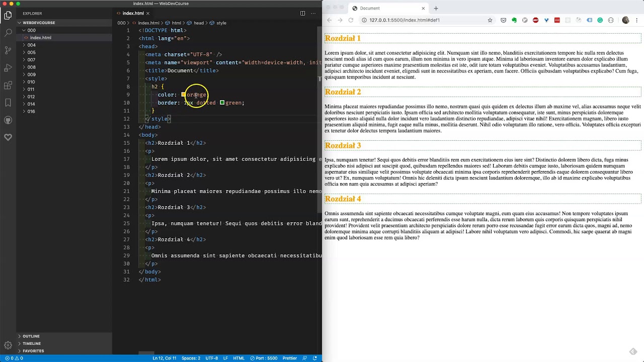Click Port : 5500 Live Server button
This screenshot has width=644, height=362.
[264, 358]
